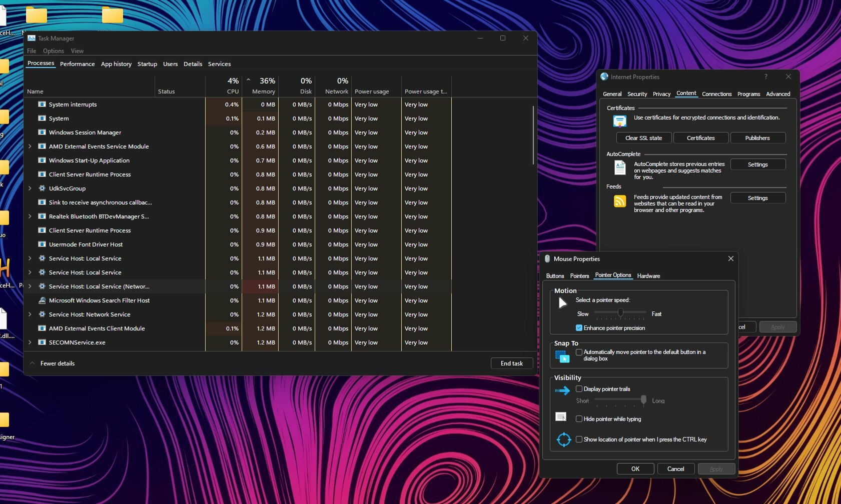The width and height of the screenshot is (841, 504).
Task: Click OK in Mouse Properties
Action: [x=635, y=469]
